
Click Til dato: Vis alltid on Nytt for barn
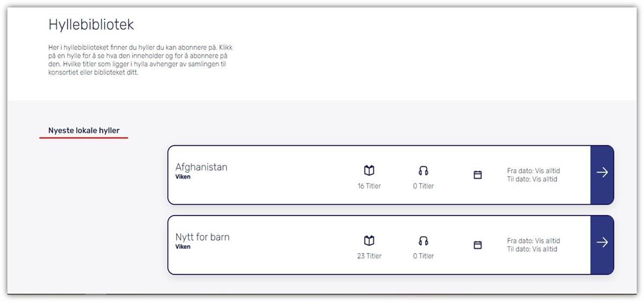point(532,249)
